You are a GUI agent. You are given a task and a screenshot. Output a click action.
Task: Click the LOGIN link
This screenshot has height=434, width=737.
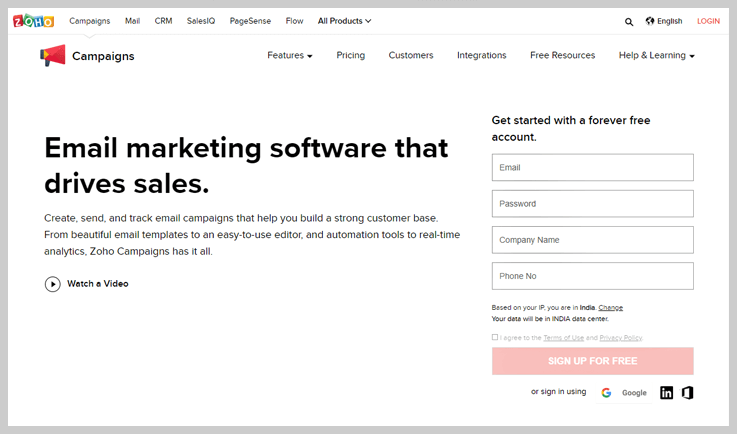708,21
